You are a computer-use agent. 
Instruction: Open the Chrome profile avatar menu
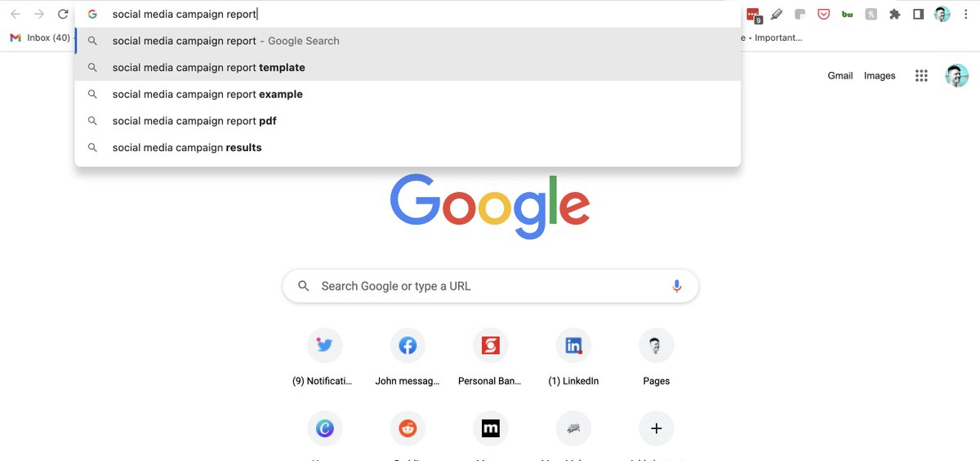tap(942, 14)
